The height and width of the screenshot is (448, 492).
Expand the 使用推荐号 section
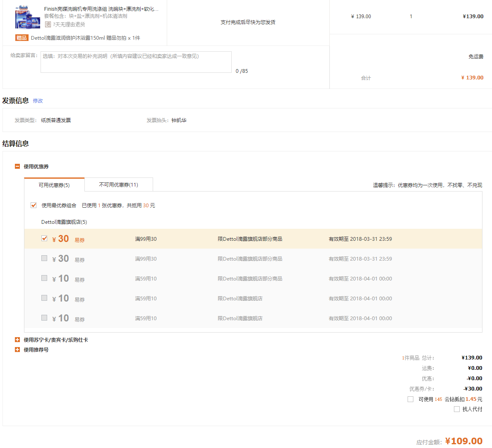(x=17, y=350)
